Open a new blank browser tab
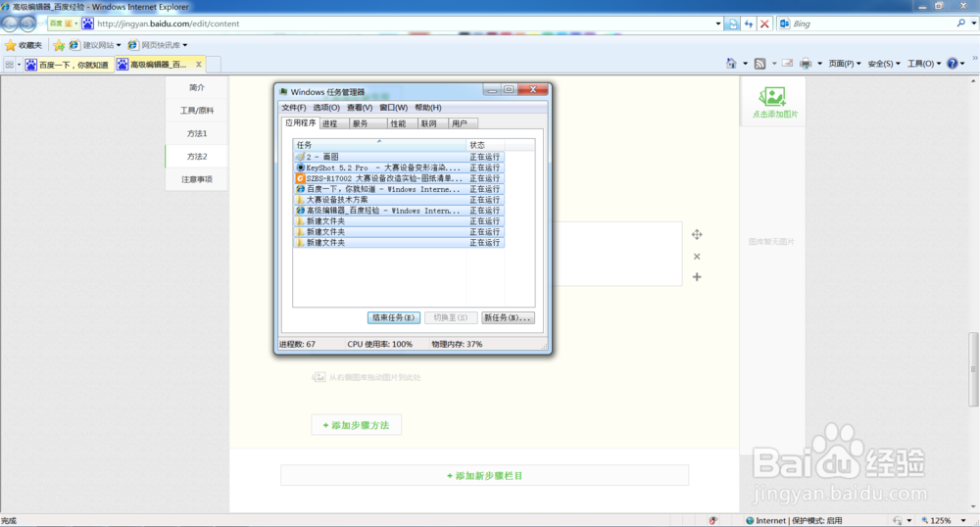 tap(214, 65)
